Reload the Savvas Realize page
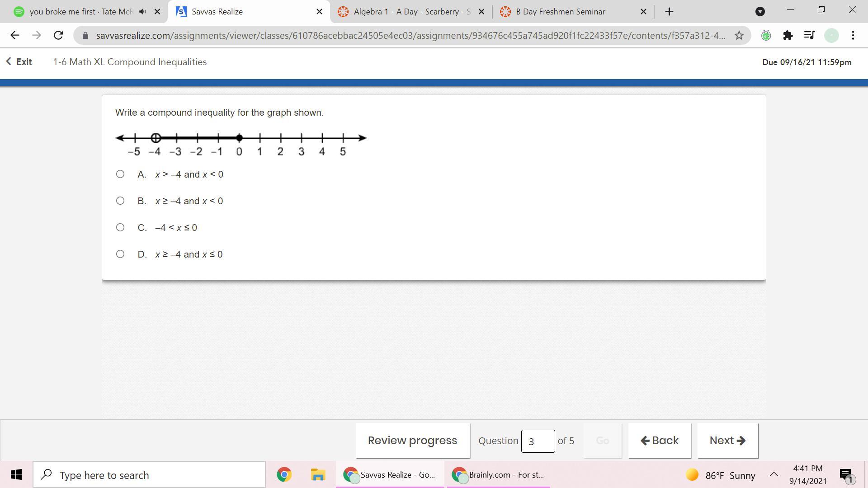The image size is (868, 488). coord(58,35)
